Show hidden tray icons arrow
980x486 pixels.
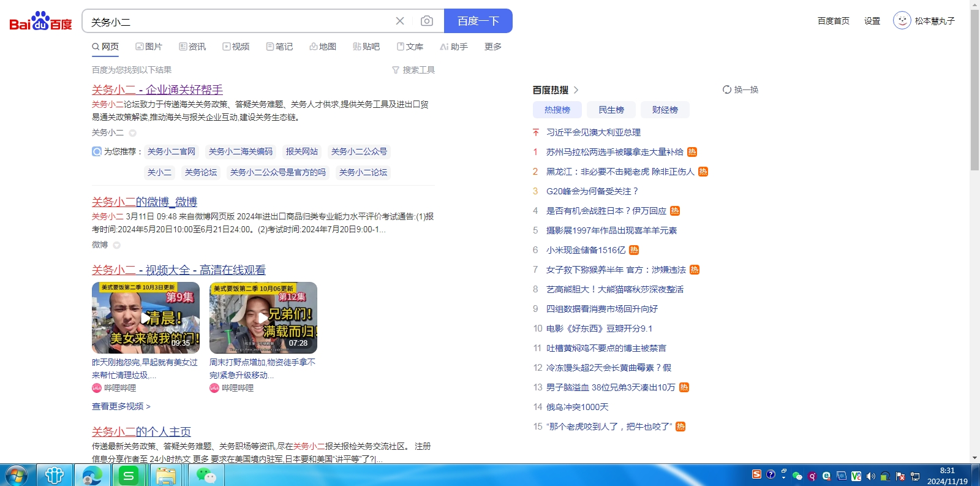[783, 477]
